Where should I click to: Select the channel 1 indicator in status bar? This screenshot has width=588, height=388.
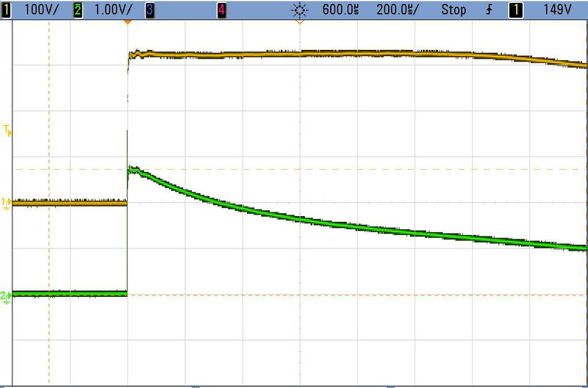(x=5, y=10)
